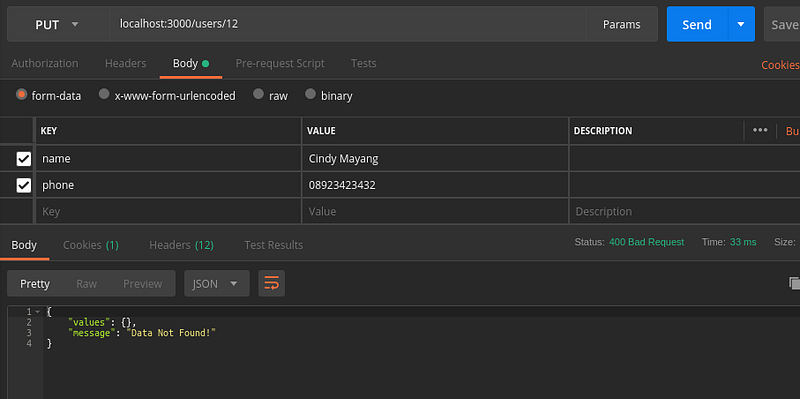This screenshot has width=800, height=399.
Task: Open the Params panel
Action: coord(621,24)
